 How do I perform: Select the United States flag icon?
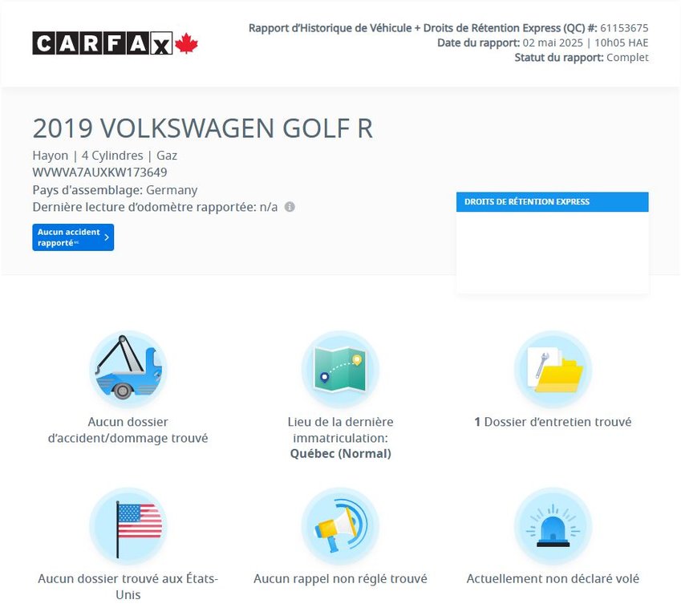tap(128, 526)
